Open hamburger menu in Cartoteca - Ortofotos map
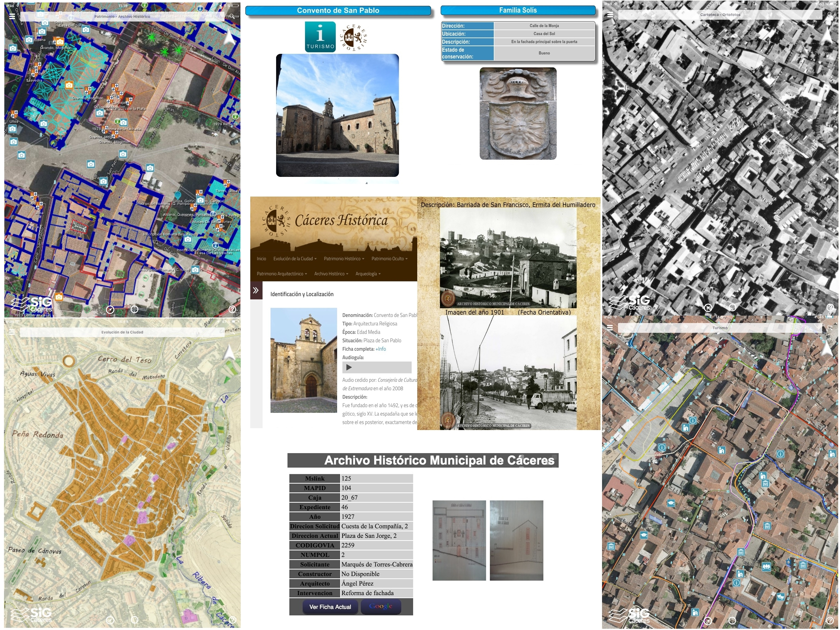This screenshot has width=840, height=630. click(x=610, y=15)
